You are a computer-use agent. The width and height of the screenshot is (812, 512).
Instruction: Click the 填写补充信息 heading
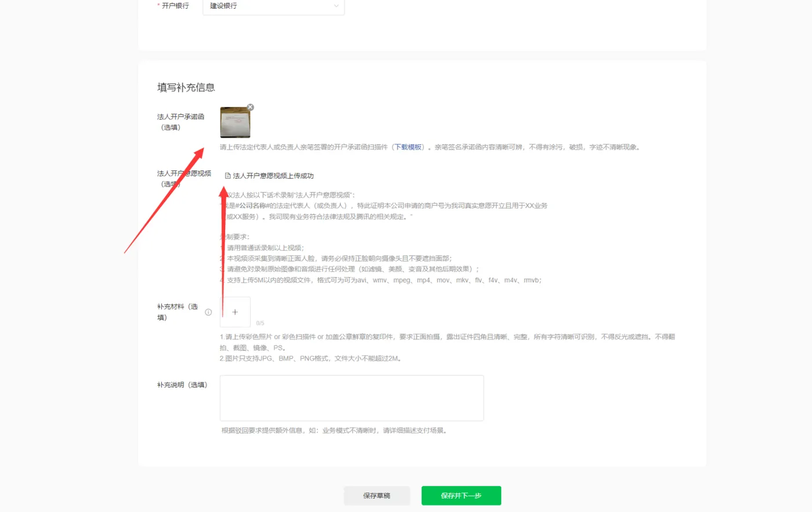pos(186,88)
